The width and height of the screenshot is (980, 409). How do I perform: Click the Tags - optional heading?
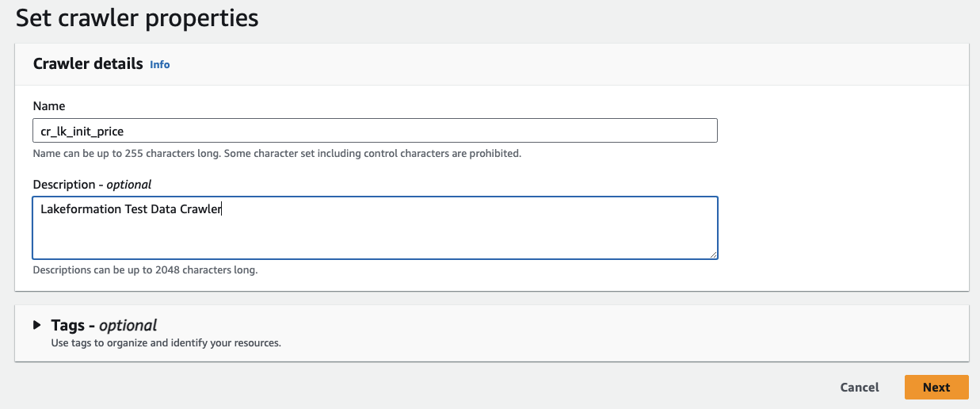[x=104, y=325]
